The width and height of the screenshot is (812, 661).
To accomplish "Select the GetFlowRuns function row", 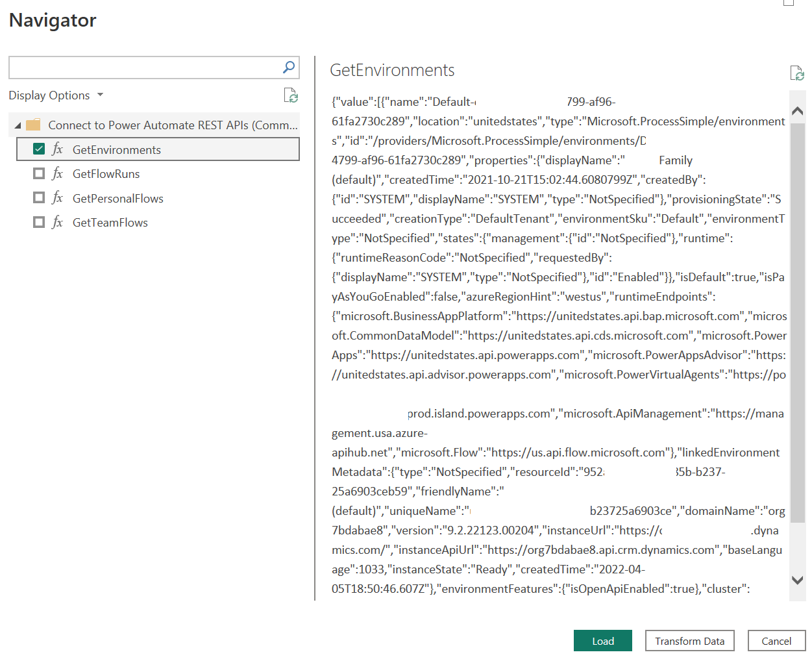I will (x=158, y=173).
